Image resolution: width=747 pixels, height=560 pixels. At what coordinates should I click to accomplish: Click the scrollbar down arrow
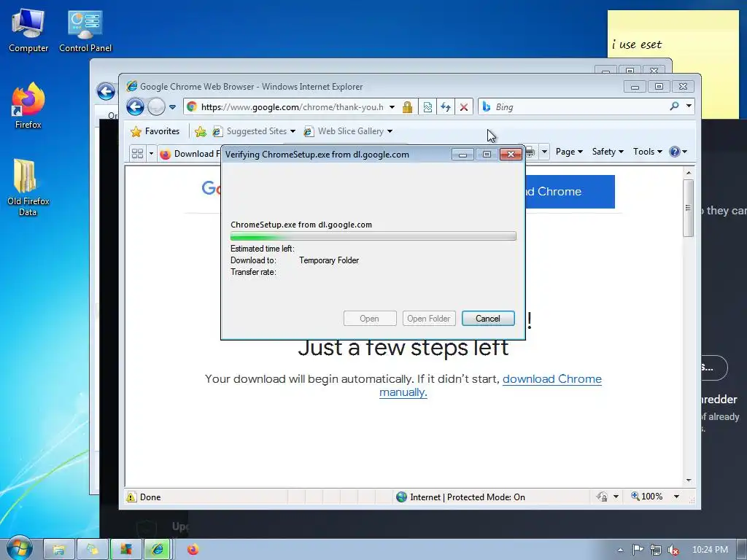(688, 481)
